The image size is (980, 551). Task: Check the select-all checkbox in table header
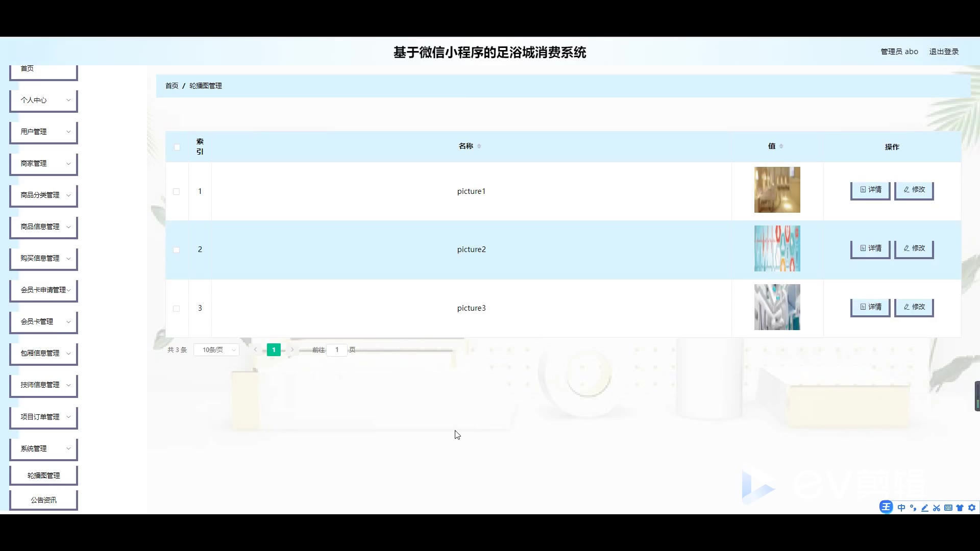pos(177,147)
